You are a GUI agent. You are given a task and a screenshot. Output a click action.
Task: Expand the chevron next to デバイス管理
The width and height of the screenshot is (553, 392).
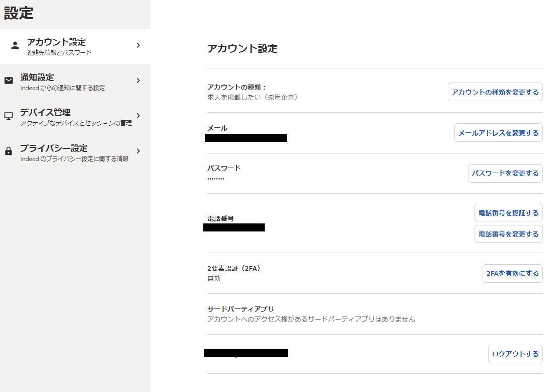tap(138, 116)
